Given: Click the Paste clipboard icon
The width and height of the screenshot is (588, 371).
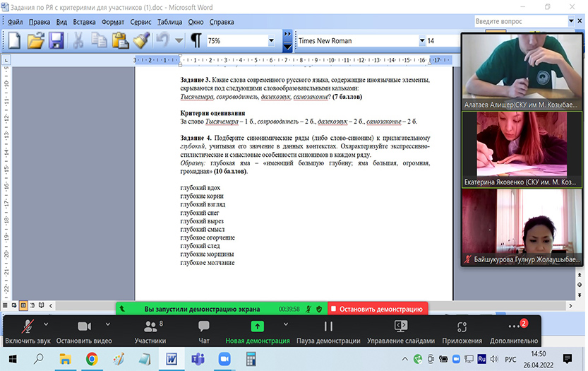Looking at the screenshot, I should point(119,41).
